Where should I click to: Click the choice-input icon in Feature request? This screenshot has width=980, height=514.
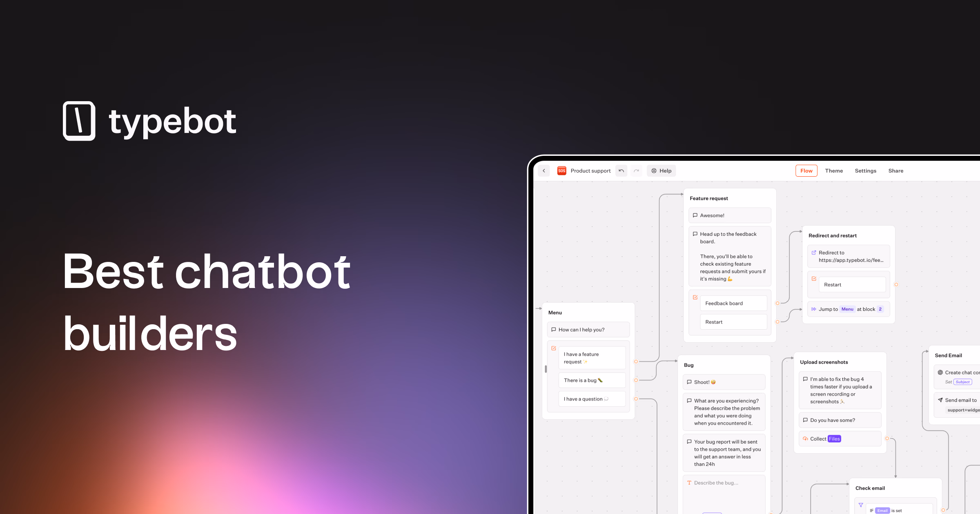pyautogui.click(x=695, y=297)
